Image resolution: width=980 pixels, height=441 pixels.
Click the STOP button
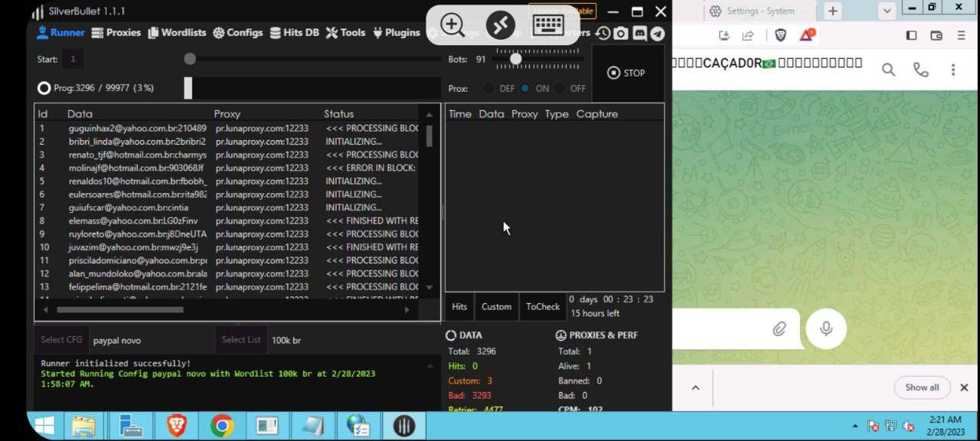[x=626, y=73]
